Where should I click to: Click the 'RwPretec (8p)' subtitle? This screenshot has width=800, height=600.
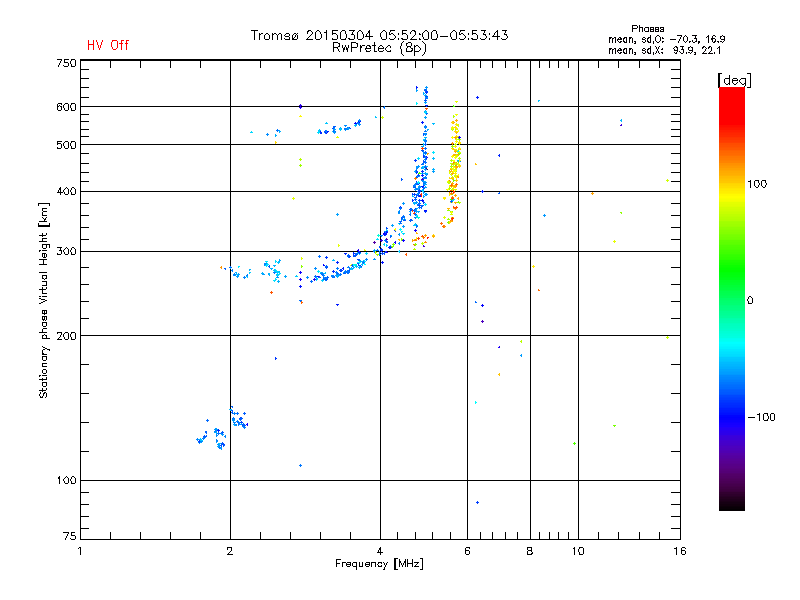pyautogui.click(x=379, y=48)
